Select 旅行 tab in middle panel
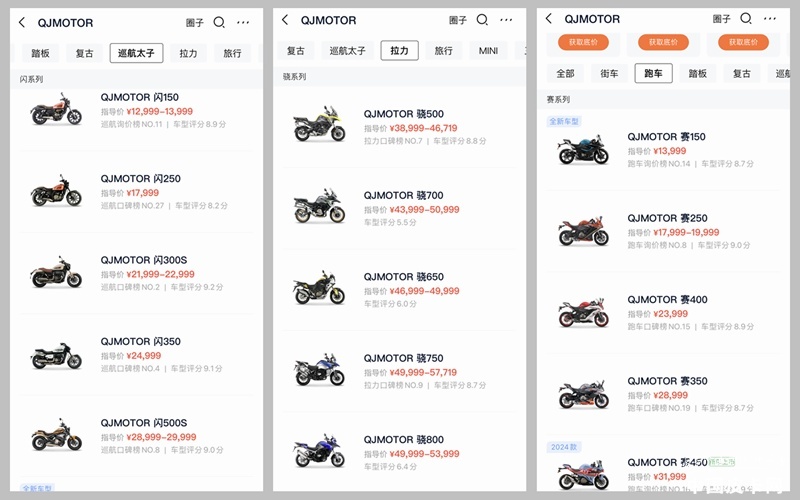Image resolution: width=800 pixels, height=500 pixels. [443, 51]
